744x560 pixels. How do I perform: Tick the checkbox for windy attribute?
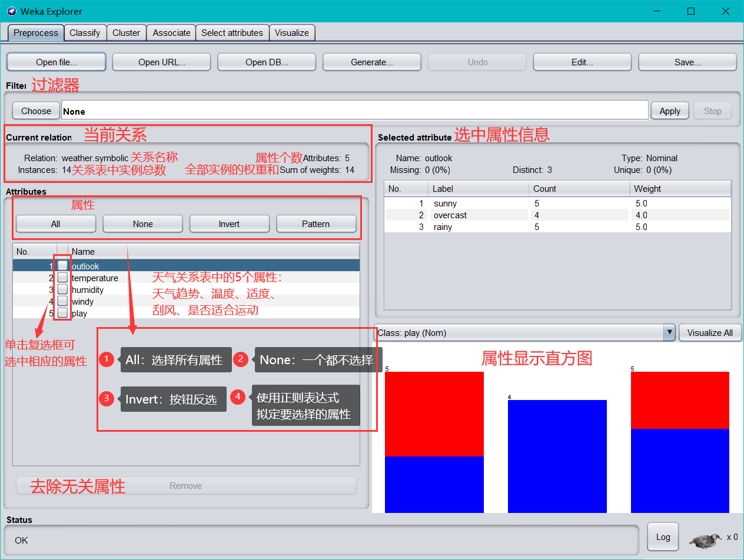[62, 301]
